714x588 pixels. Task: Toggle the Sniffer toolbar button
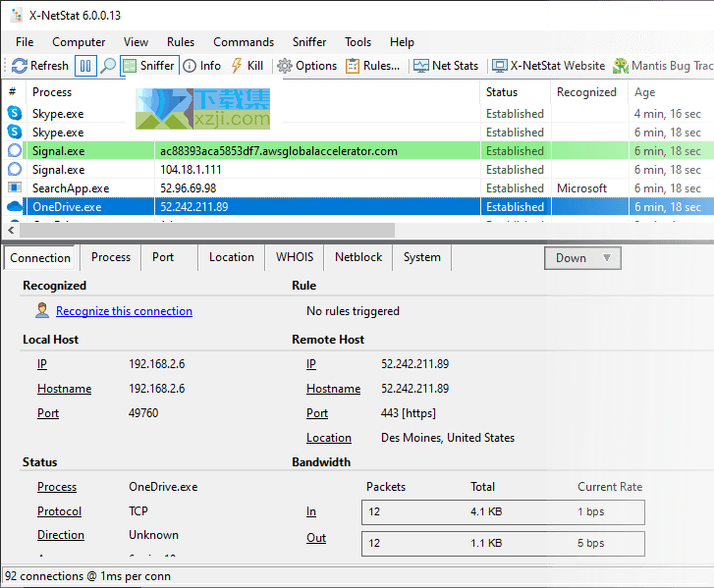(x=149, y=66)
